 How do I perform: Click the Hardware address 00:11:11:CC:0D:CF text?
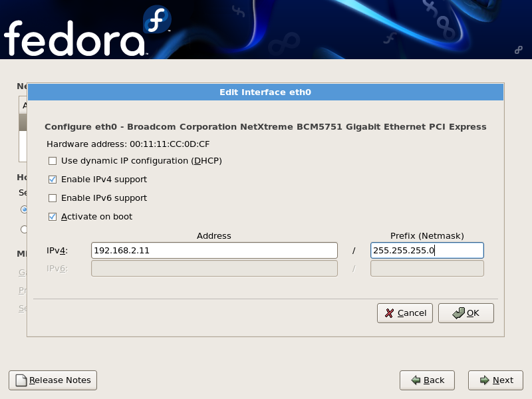coord(128,144)
